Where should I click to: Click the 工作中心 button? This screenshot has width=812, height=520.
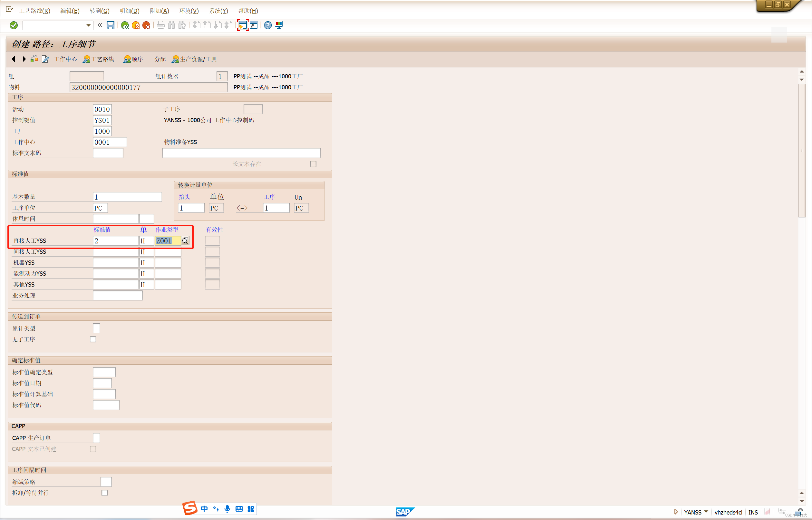(x=65, y=59)
